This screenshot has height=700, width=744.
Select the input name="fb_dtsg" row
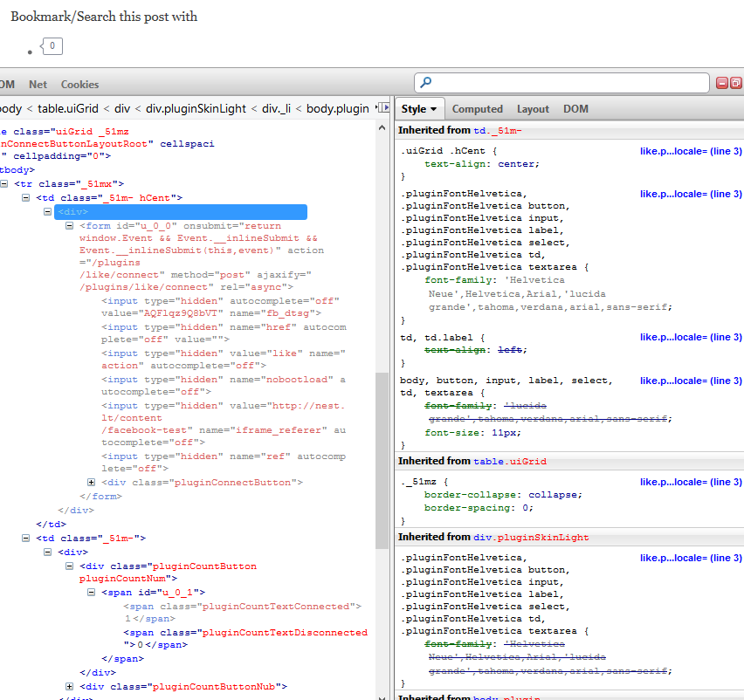point(221,307)
